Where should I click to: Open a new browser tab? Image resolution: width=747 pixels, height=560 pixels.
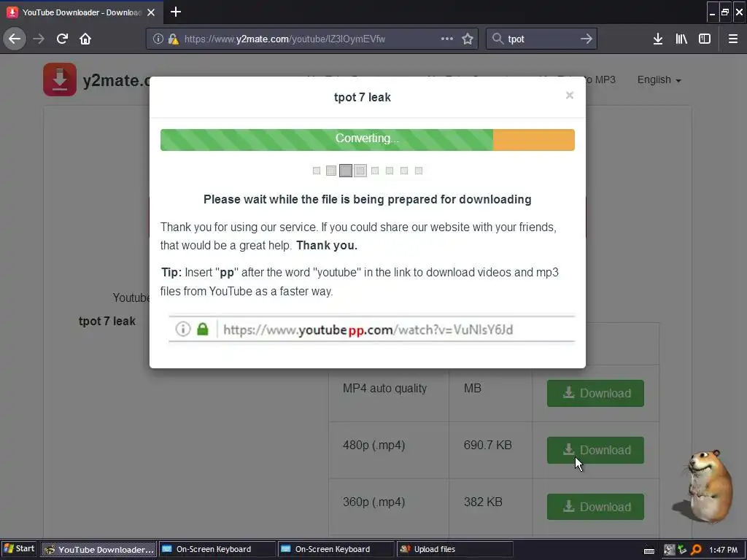(176, 12)
